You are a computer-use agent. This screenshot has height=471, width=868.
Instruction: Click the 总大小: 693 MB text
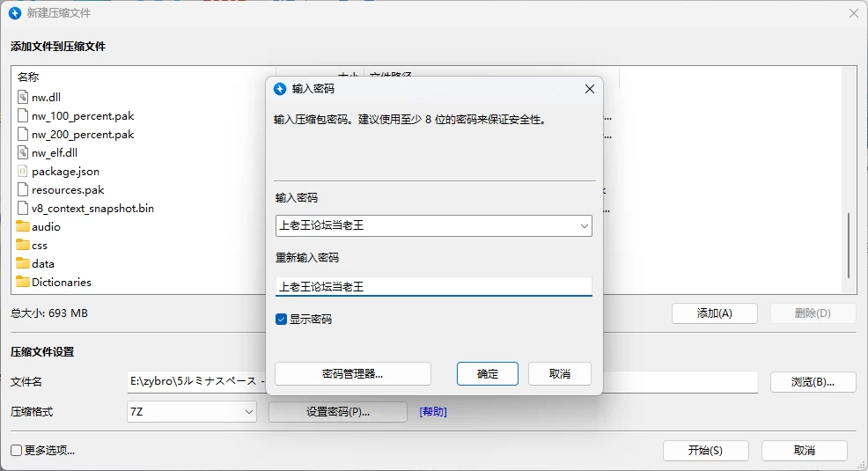tap(49, 313)
